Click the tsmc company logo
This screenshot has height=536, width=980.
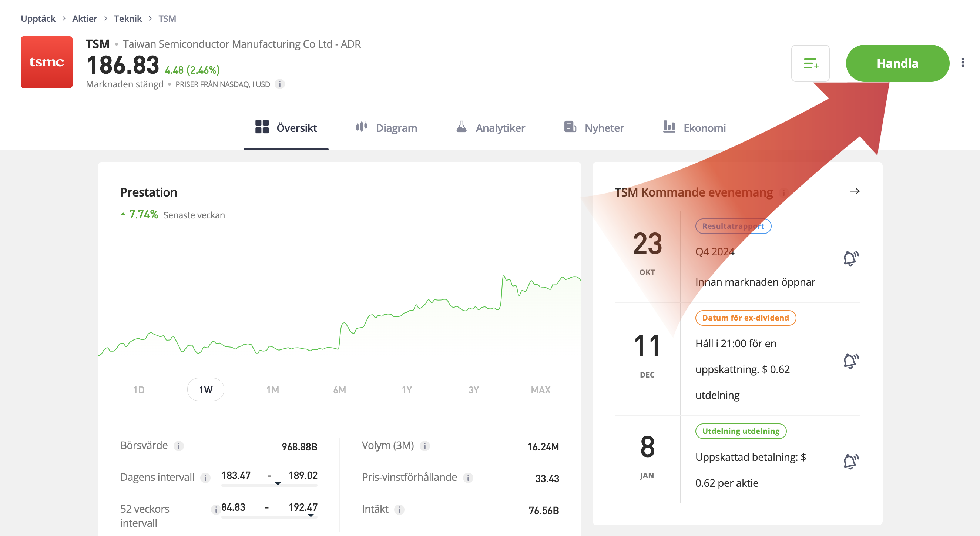pos(46,62)
